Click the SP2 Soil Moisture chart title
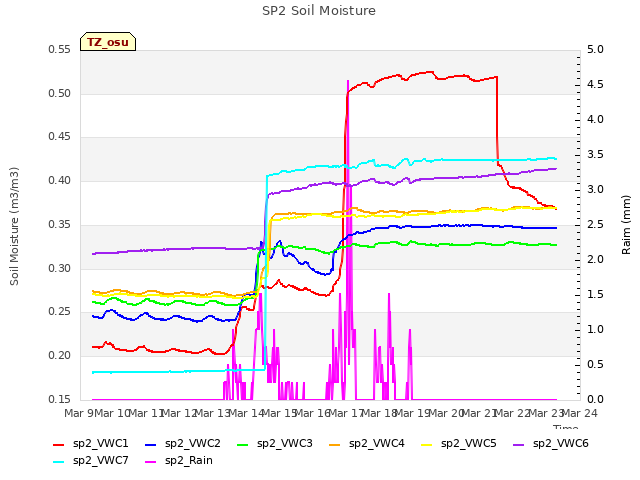 [x=319, y=11]
